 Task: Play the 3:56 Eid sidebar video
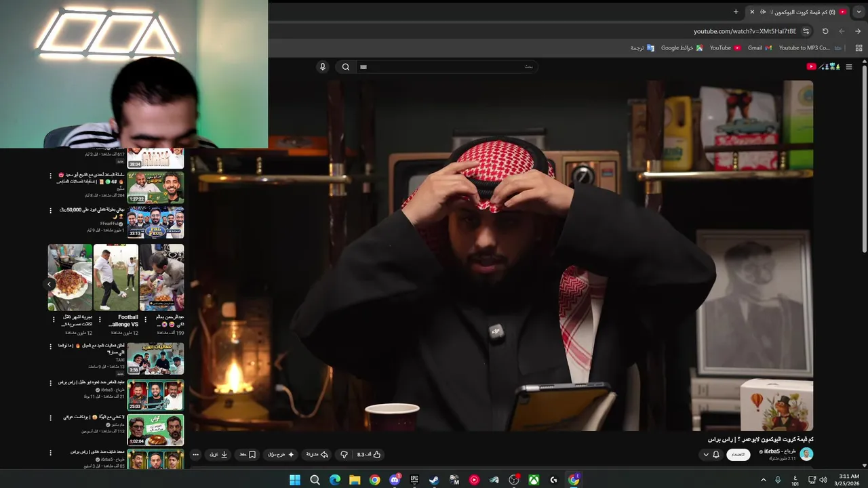tap(155, 359)
